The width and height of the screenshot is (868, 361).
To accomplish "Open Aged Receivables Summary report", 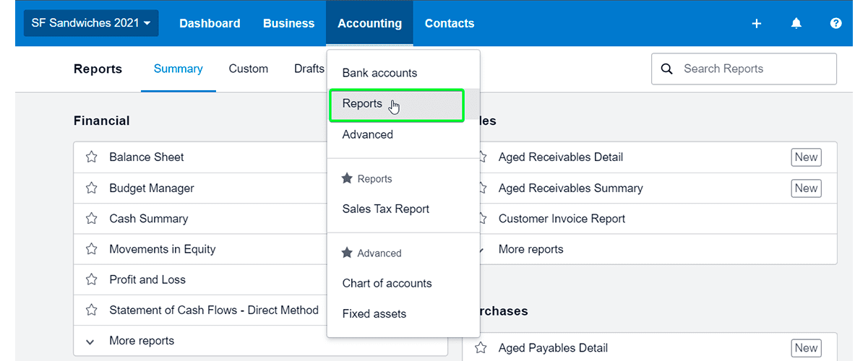I will click(x=571, y=188).
